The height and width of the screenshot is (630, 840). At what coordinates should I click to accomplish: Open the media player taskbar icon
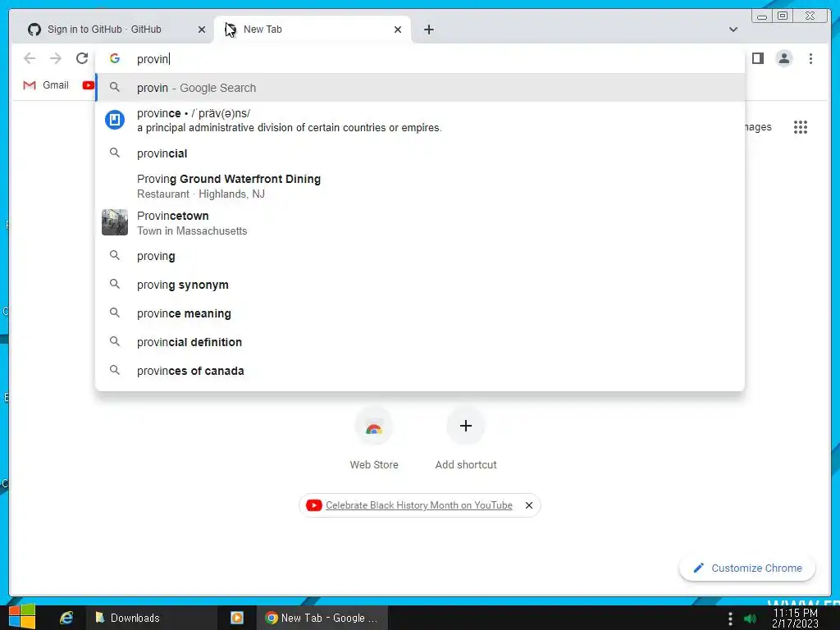(x=237, y=618)
